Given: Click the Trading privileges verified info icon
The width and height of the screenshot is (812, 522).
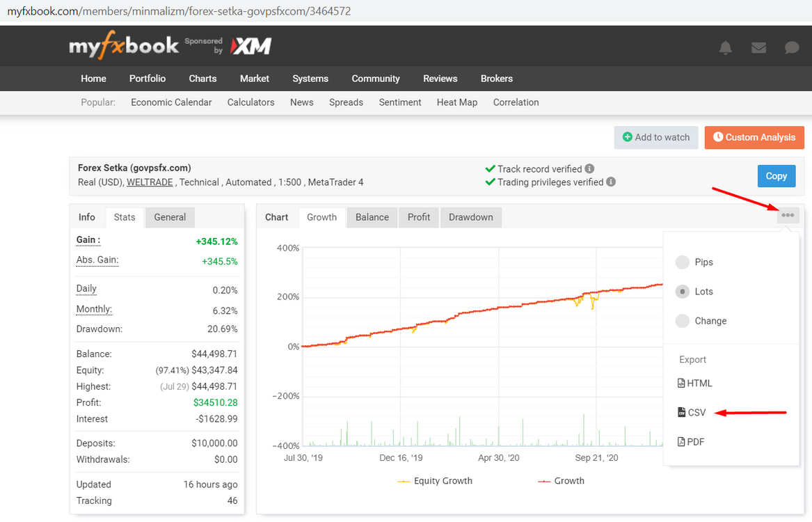Looking at the screenshot, I should 611,182.
